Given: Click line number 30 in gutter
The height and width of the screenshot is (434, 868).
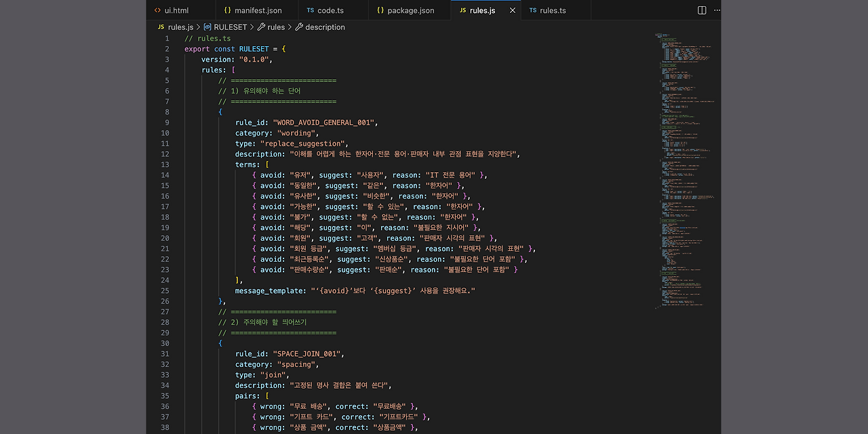Looking at the screenshot, I should 165,343.
